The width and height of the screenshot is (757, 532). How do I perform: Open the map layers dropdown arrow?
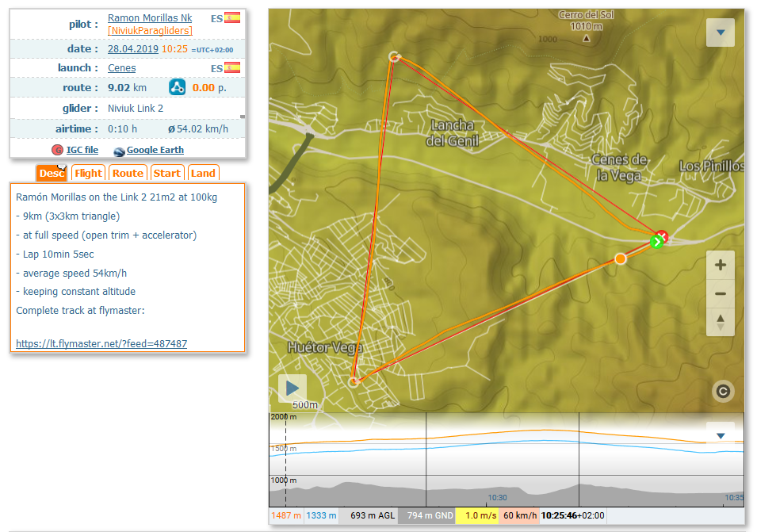click(x=720, y=33)
